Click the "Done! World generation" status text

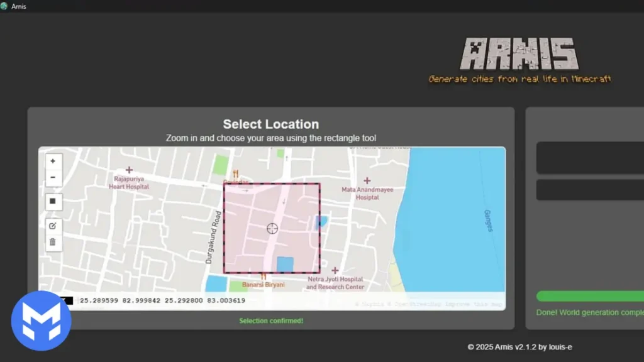click(x=590, y=313)
